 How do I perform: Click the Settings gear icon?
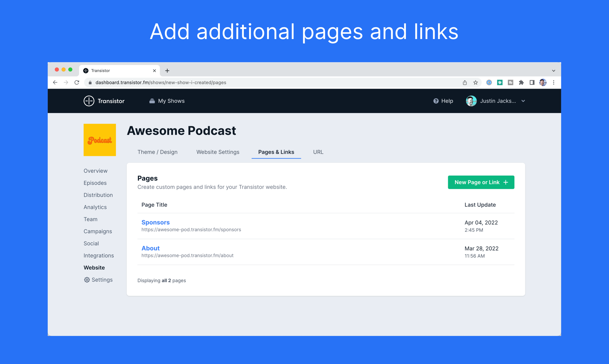87,280
